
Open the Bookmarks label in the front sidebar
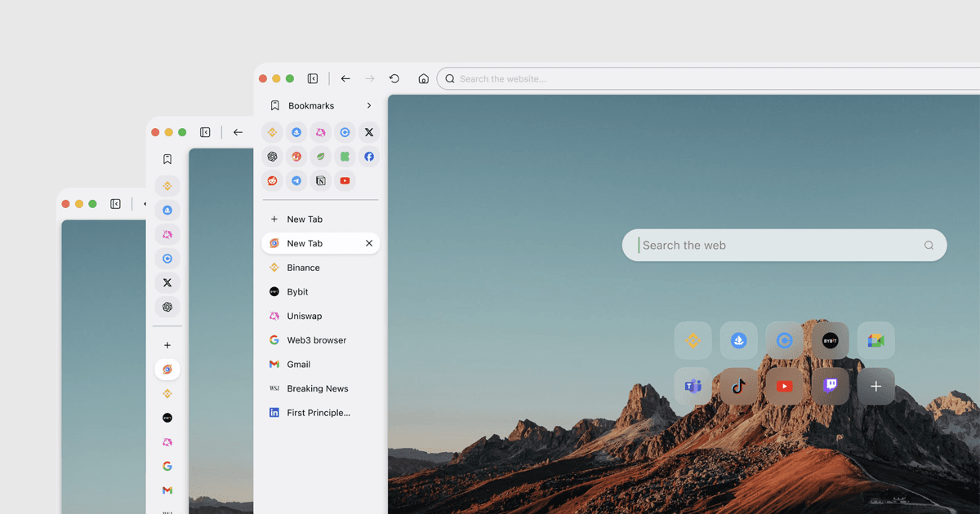click(x=311, y=105)
